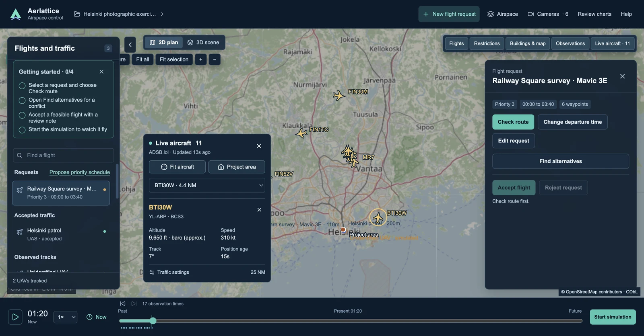Zoom in the map with plus button

pos(201,59)
